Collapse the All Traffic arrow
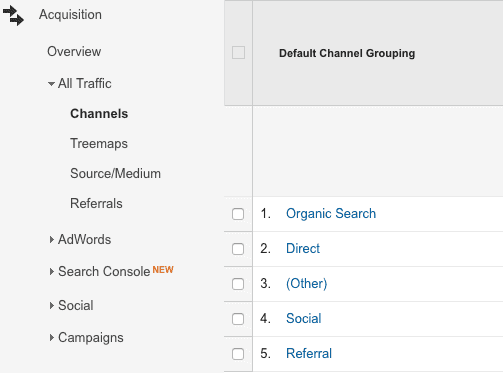Image resolution: width=503 pixels, height=373 pixels. click(x=51, y=84)
